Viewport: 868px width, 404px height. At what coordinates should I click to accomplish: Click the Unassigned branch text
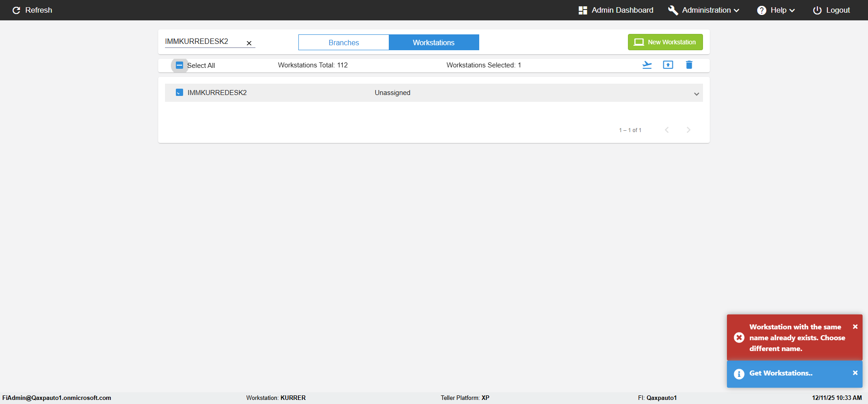[392, 93]
